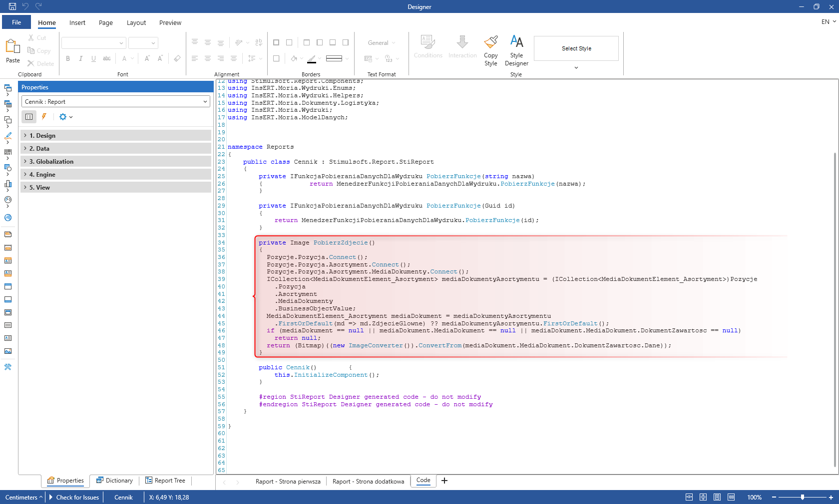
Task: Add a new page with plus button
Action: click(x=444, y=481)
